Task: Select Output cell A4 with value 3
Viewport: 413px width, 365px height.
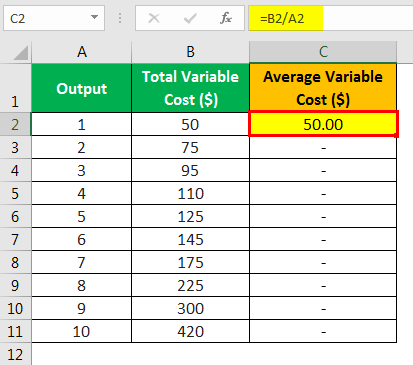Action: [x=82, y=170]
